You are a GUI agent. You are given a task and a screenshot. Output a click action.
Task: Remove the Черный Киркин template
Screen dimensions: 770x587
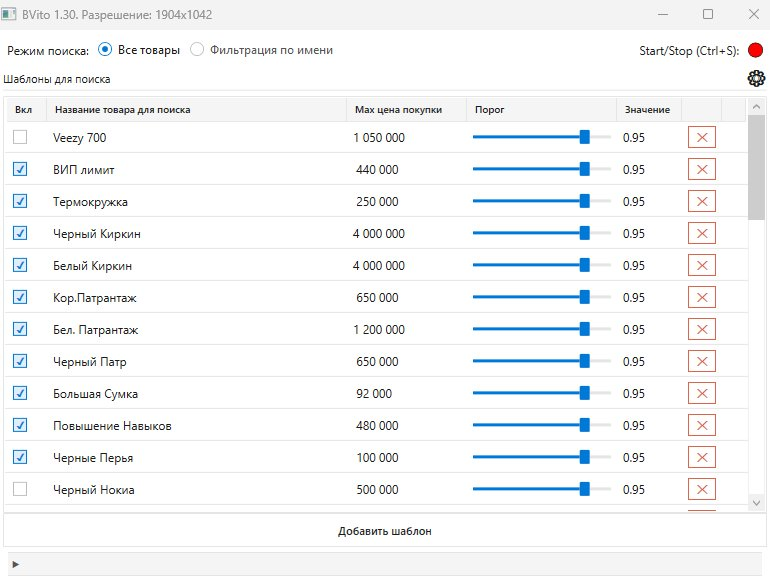(701, 234)
